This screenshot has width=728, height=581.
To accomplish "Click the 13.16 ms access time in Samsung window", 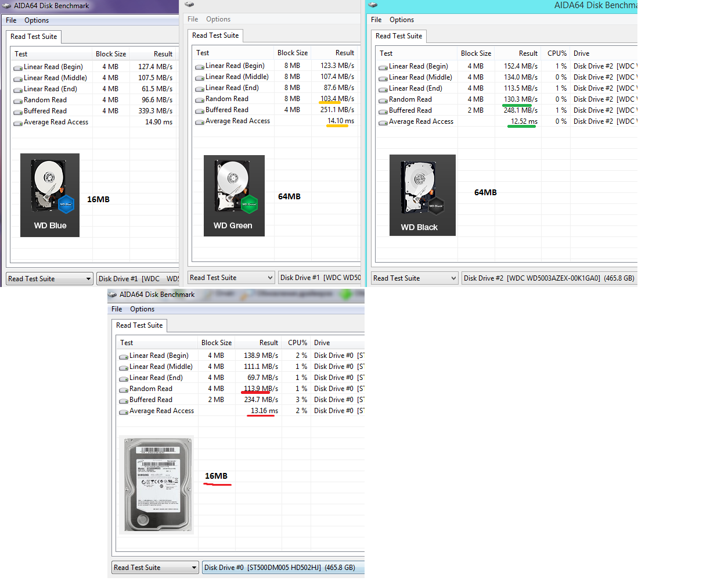I will pos(265,411).
